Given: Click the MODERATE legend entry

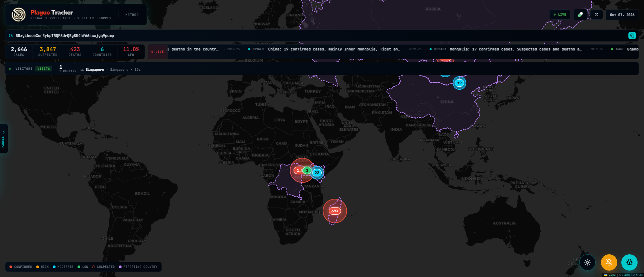Looking at the screenshot, I should point(63,267).
